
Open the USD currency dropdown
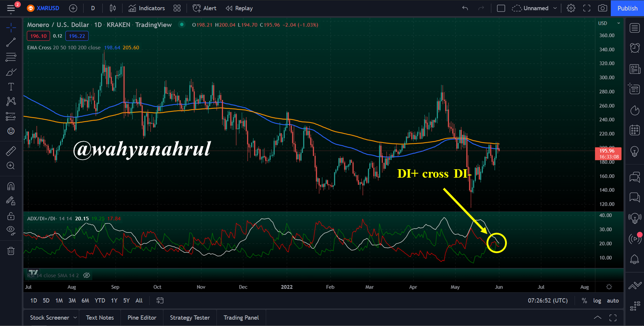click(609, 23)
